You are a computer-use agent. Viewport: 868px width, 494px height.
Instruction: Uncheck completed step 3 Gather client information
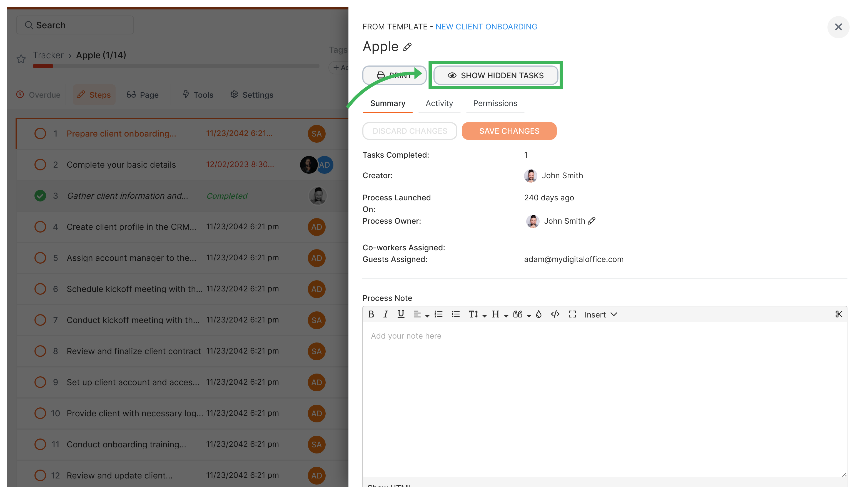pos(40,196)
